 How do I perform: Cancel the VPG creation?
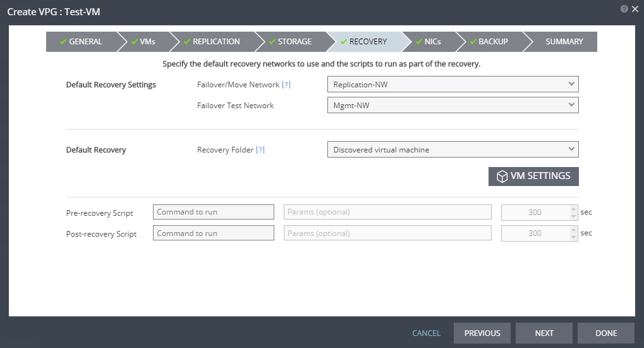click(x=426, y=333)
